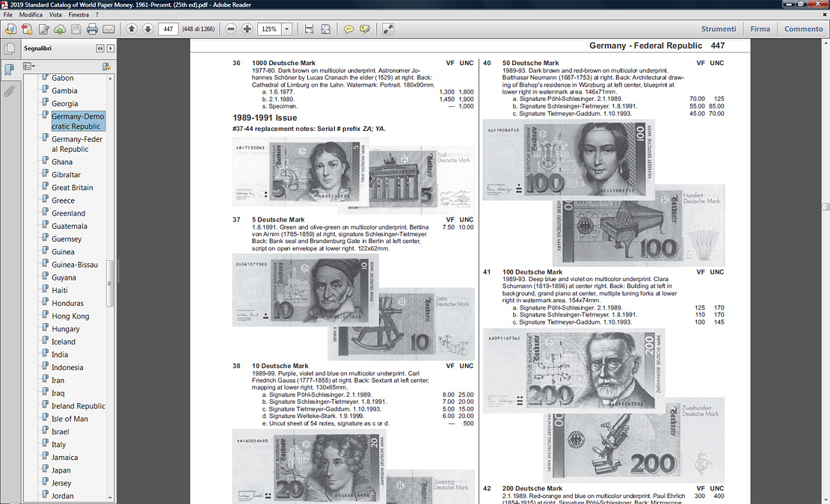This screenshot has width=830, height=504.
Task: Jump to the Isle of Man bookmark
Action: tap(70, 419)
